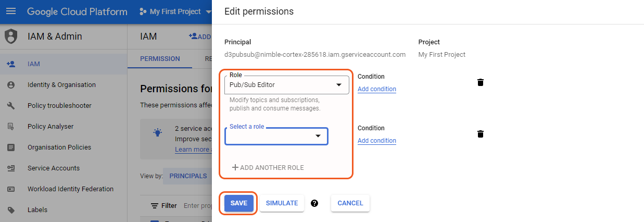Viewport: 644px width, 222px height.
Task: Click the Service Accounts sidebar icon
Action: coord(11,168)
